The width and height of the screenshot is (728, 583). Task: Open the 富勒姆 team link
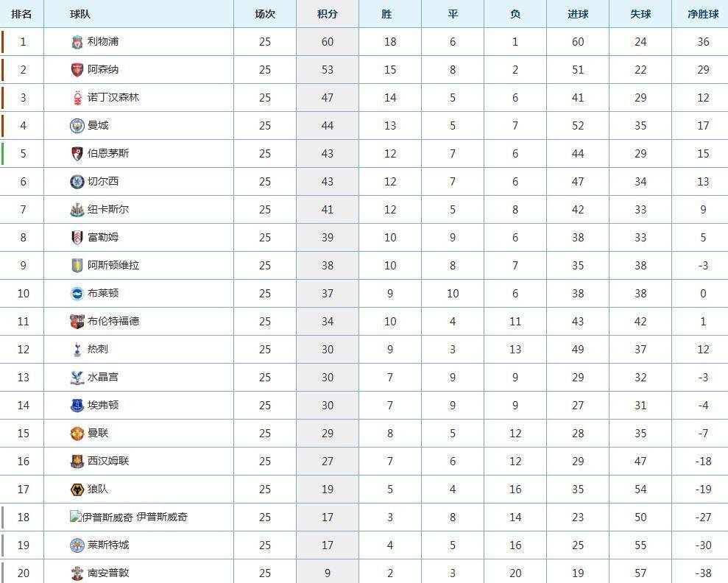(x=103, y=238)
